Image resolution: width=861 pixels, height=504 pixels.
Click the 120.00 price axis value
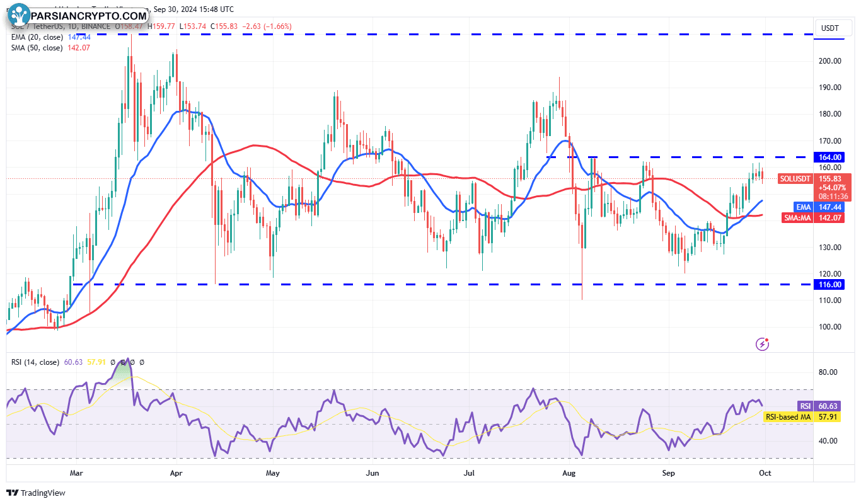pos(829,273)
